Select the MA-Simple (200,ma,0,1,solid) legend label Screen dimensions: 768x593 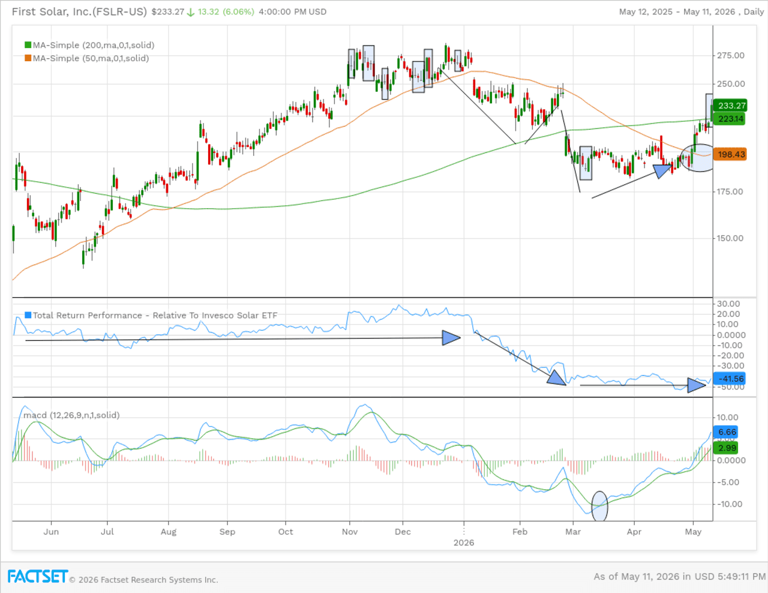(x=94, y=45)
